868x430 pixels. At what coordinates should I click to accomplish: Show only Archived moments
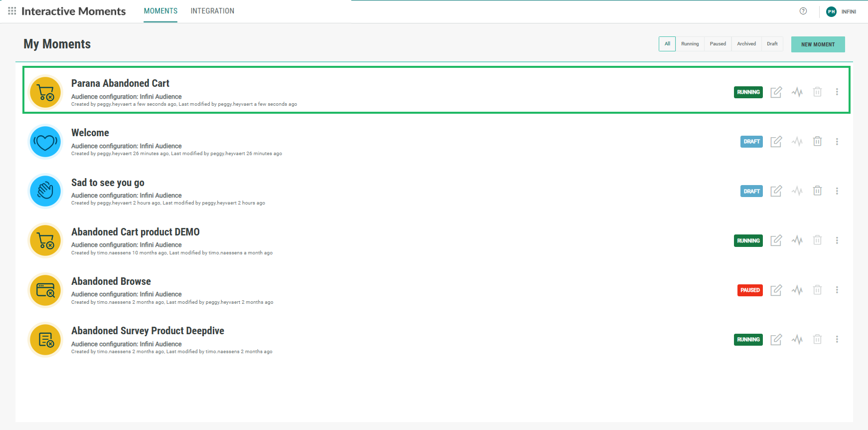746,44
